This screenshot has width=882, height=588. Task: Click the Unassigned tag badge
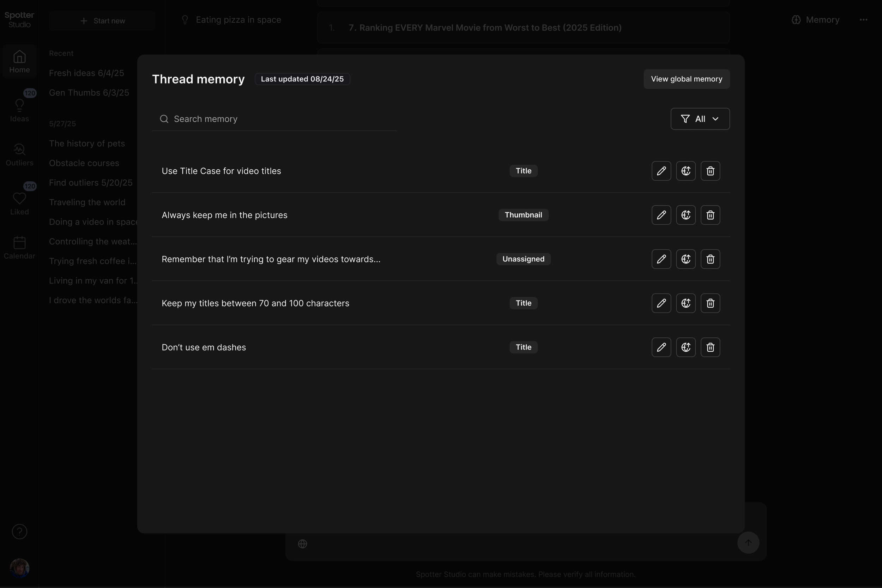[523, 259]
